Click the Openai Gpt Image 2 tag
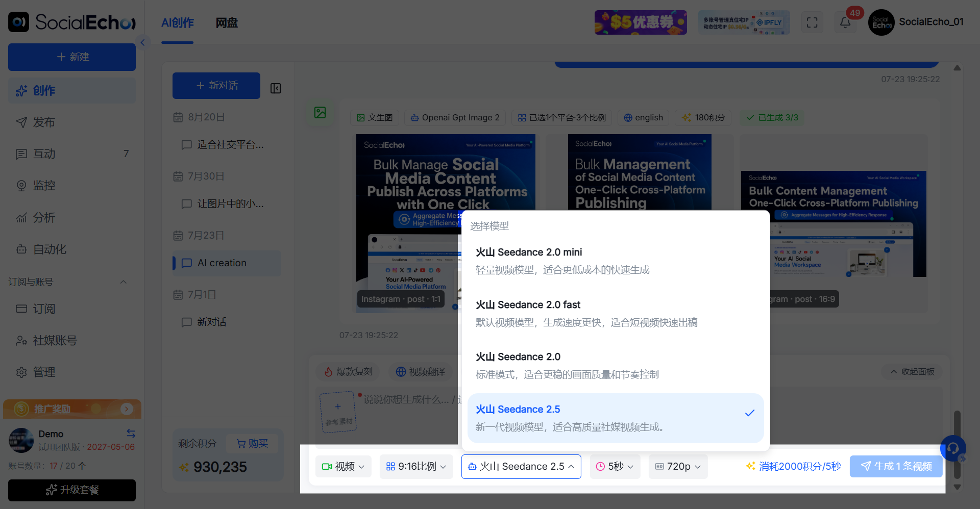Screen dimensions: 980x509 (455, 118)
